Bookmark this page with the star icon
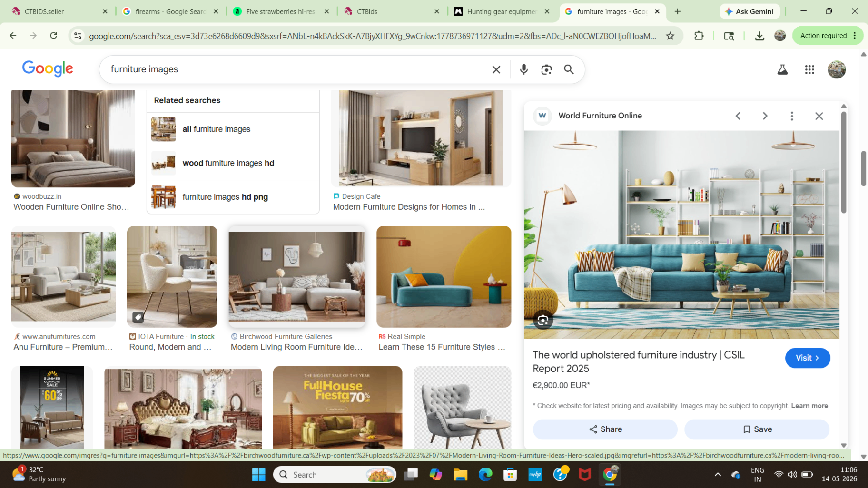This screenshot has width=868, height=488. coord(670,36)
